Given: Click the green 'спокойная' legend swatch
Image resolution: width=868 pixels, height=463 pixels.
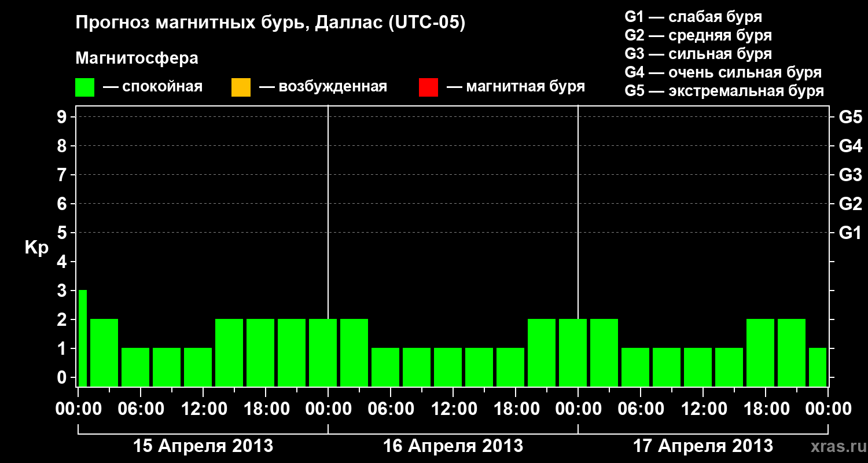Looking at the screenshot, I should 85,87.
